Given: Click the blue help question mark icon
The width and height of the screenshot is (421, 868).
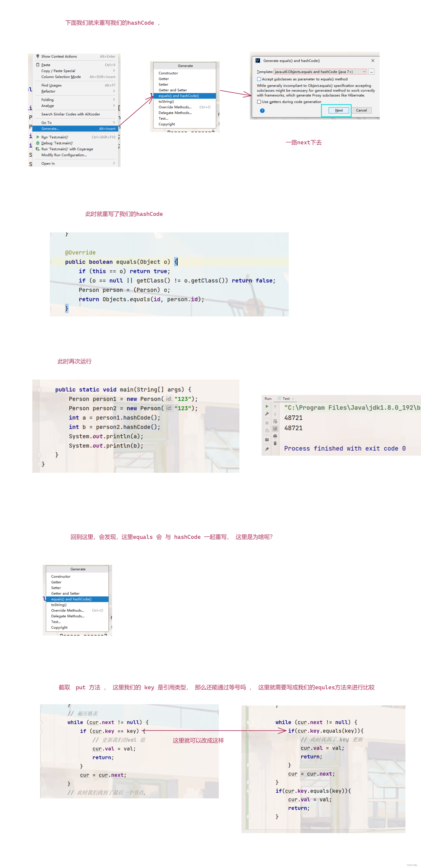Looking at the screenshot, I should 262,111.
